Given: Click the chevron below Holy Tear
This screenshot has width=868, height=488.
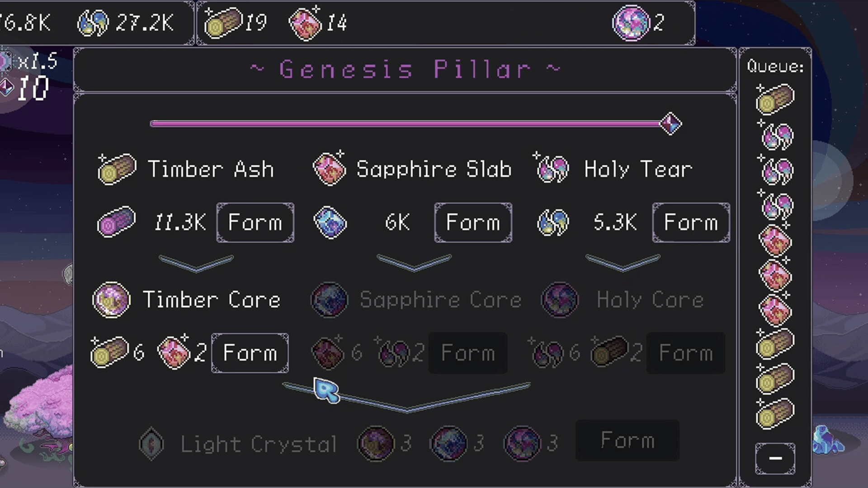Looking at the screenshot, I should point(623,263).
